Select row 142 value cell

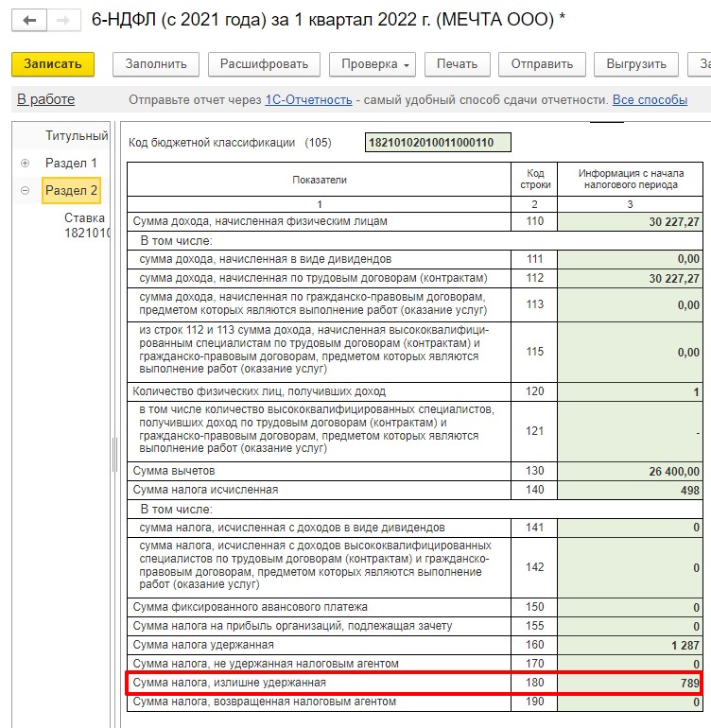[x=630, y=567]
